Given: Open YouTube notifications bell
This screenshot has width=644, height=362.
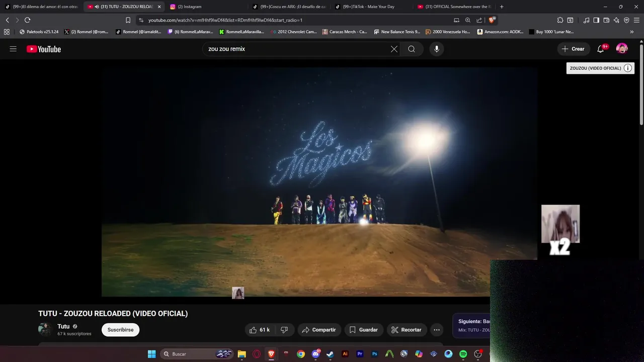Looking at the screenshot, I should 601,49.
